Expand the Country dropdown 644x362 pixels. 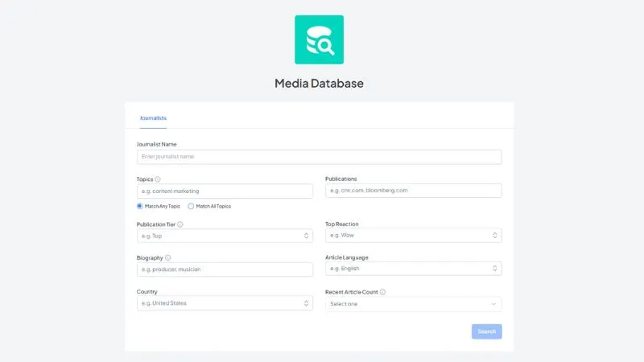(225, 303)
